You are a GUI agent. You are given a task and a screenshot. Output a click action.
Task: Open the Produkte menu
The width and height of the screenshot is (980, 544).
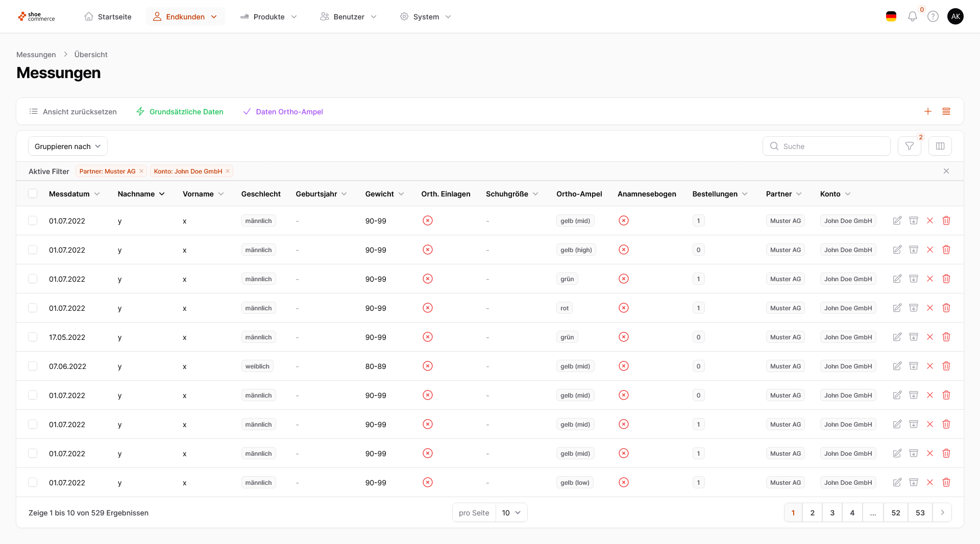pyautogui.click(x=268, y=17)
